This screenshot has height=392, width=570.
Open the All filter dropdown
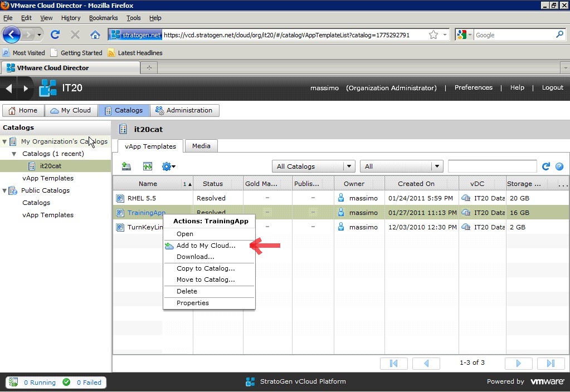pos(401,166)
